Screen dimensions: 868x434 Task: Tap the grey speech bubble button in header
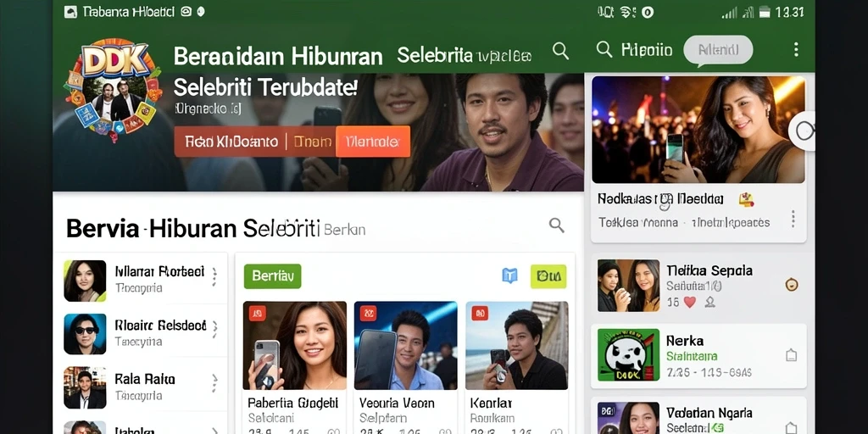click(x=718, y=50)
